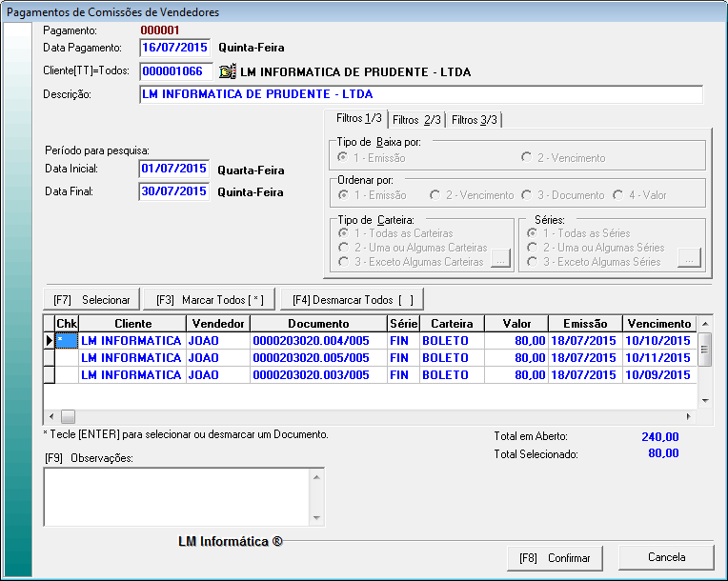Toggle Chk cell marked with asterisk
The height and width of the screenshot is (581, 728).
(x=67, y=341)
